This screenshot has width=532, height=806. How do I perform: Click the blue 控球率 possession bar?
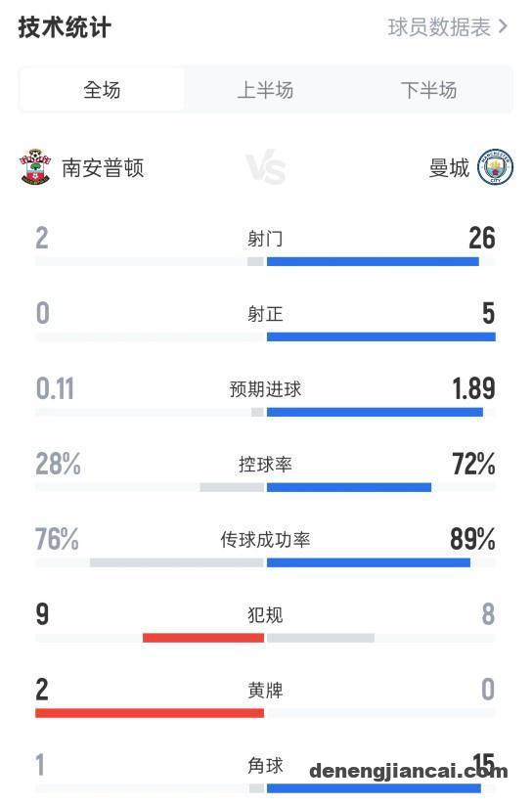(349, 487)
